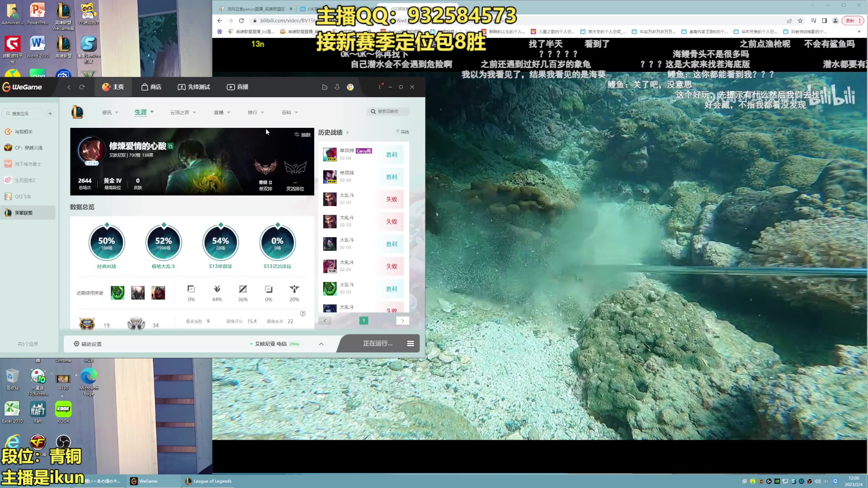The image size is (868, 488).
Task: Click the Chrome address bar
Action: point(515,21)
